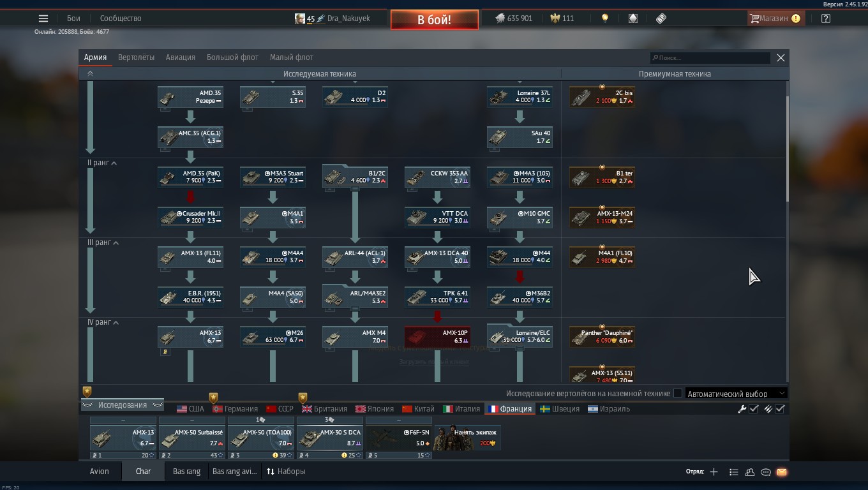Screen dimensions: 868x490
Task: Select the SAu 40 vehicle
Action: pos(520,137)
